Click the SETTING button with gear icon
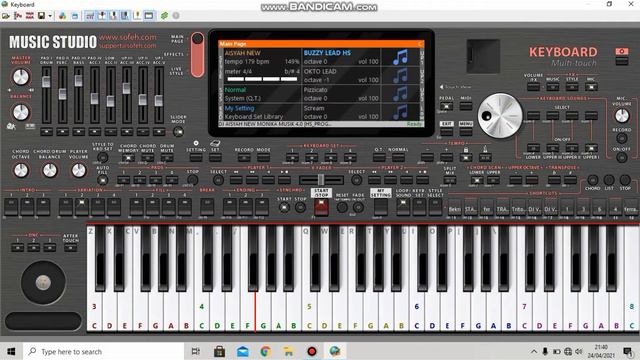640x360 pixels. click(x=196, y=157)
